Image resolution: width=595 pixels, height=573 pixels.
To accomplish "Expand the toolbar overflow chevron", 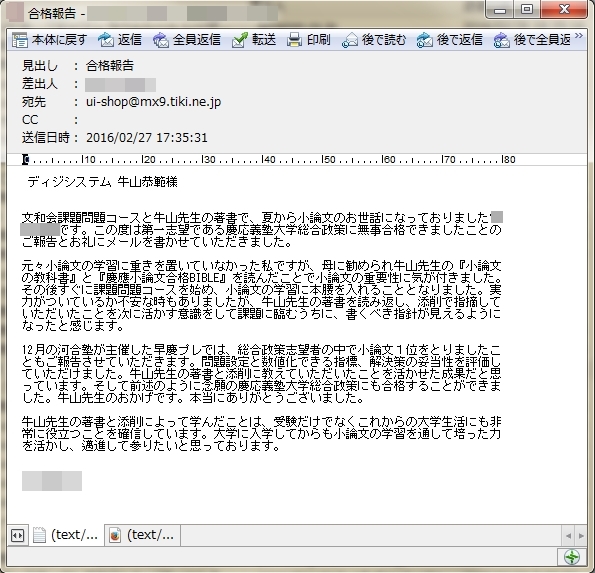I will (579, 36).
